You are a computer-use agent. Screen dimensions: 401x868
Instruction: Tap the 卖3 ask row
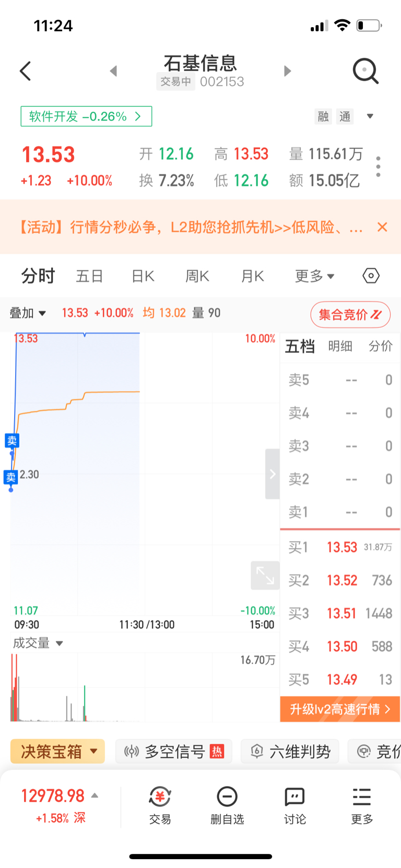(340, 446)
